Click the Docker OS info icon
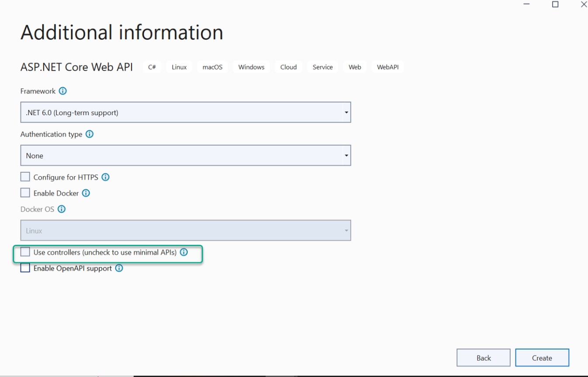Image resolution: width=588 pixels, height=377 pixels. [x=62, y=209]
